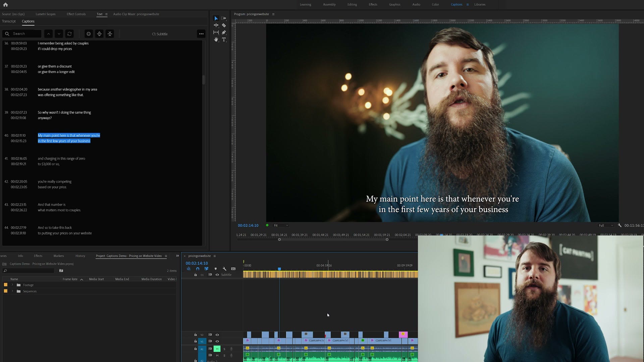Open the Full playback resolution dropdown

pos(606,226)
